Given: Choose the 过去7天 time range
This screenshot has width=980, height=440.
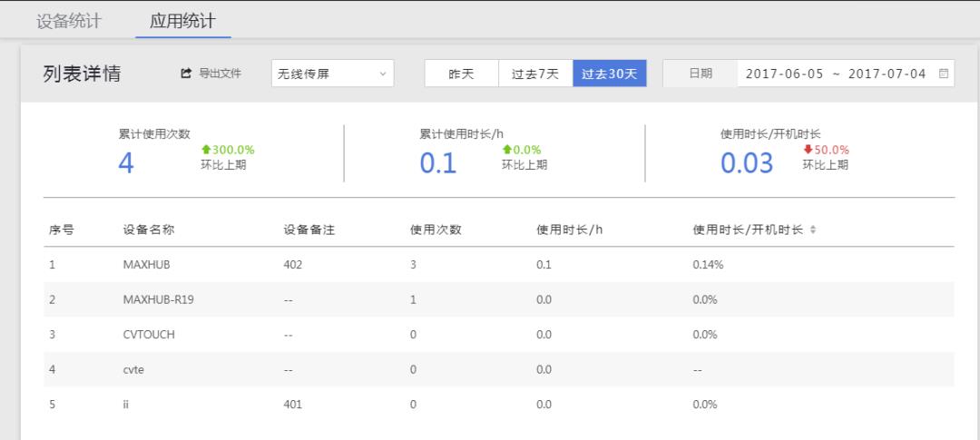Looking at the screenshot, I should coord(535,73).
